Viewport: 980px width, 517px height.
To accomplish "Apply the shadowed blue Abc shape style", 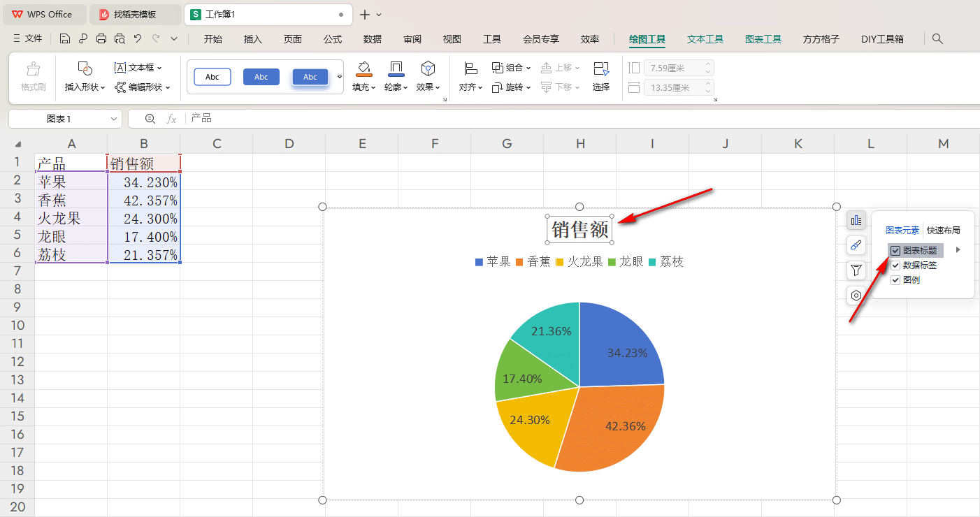I will [x=310, y=77].
